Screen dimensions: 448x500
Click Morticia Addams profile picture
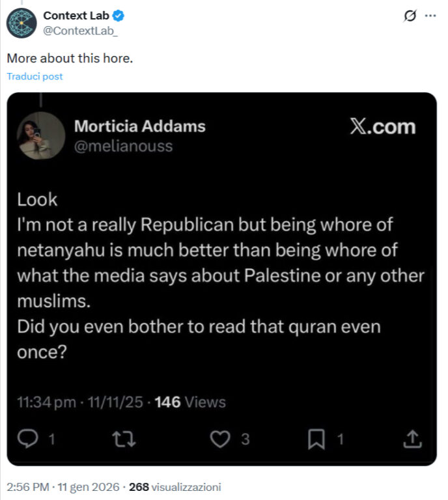(41, 135)
